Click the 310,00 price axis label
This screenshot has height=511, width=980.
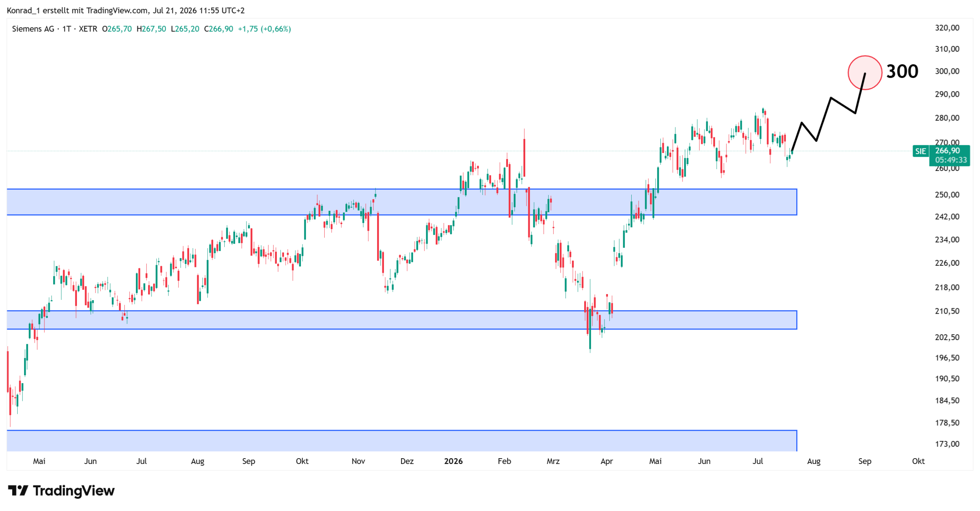pos(947,49)
